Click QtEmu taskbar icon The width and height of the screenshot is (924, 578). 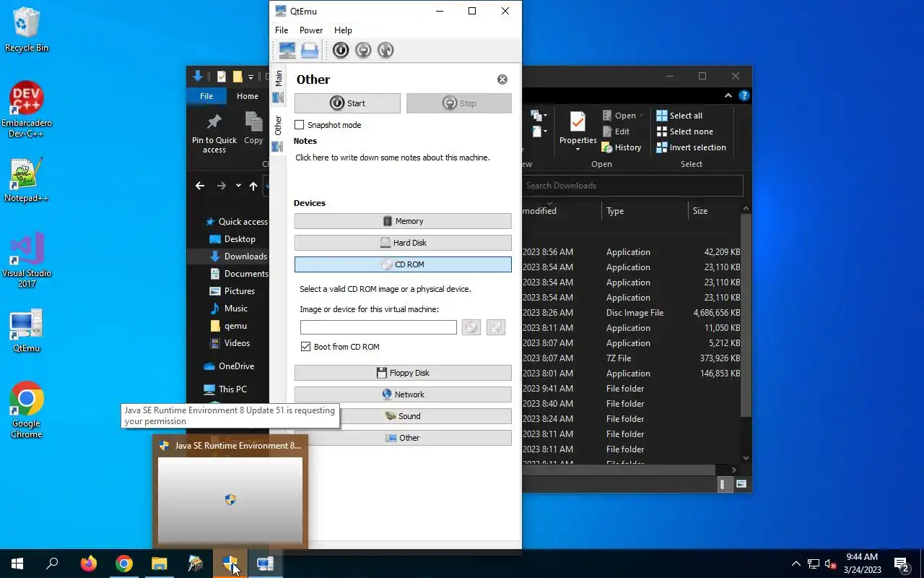point(266,564)
